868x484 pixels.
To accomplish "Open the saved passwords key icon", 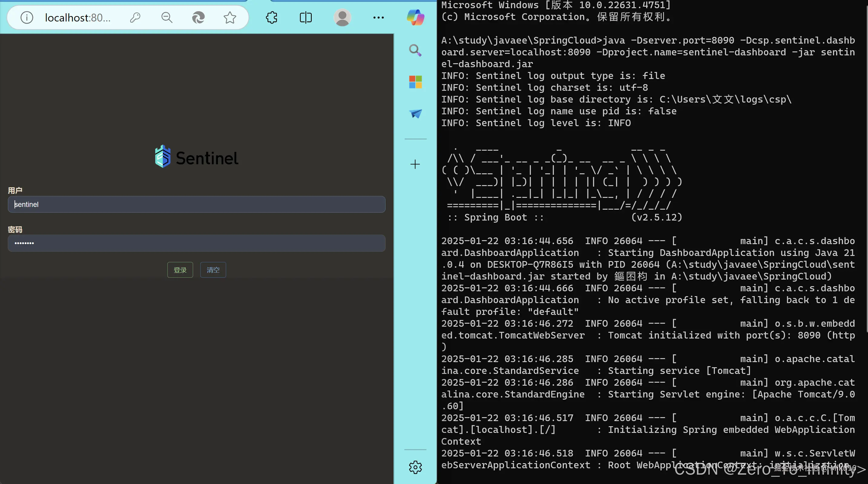I will pyautogui.click(x=135, y=18).
